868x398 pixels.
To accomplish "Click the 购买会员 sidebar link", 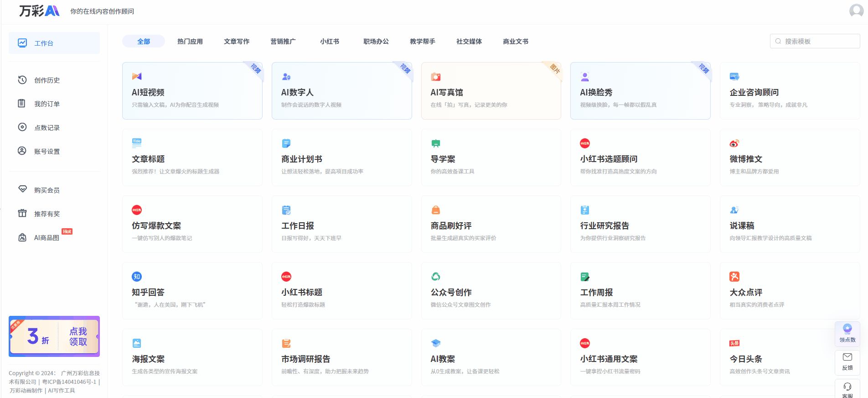I will (x=46, y=190).
